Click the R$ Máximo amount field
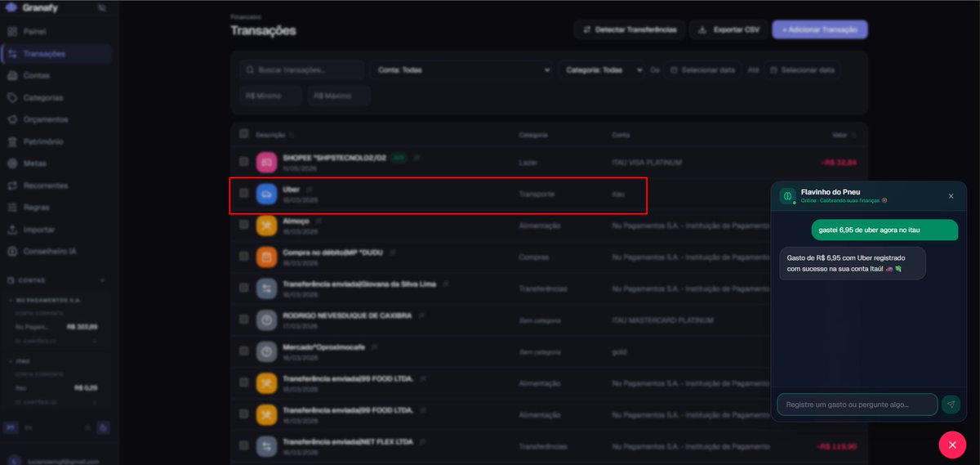980x465 pixels. 339,96
